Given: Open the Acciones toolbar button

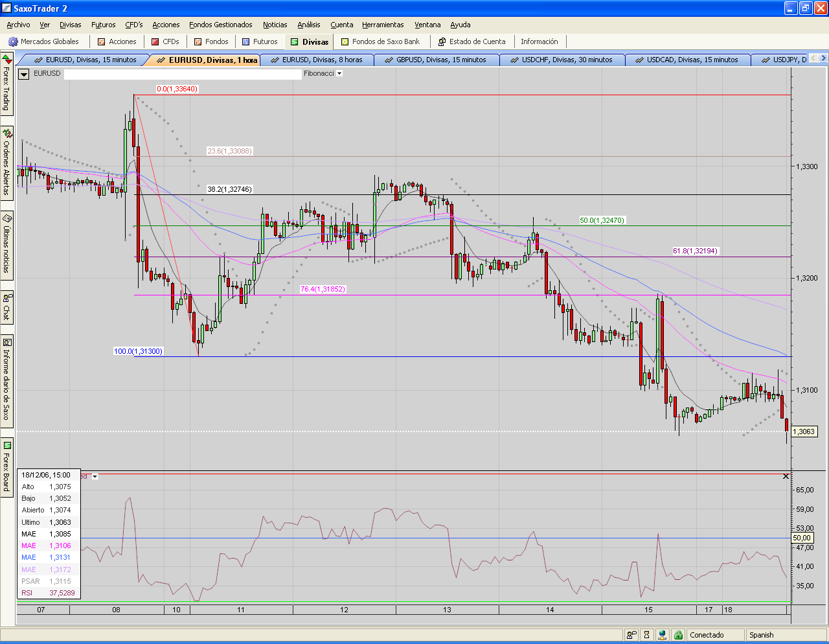Looking at the screenshot, I should (117, 41).
